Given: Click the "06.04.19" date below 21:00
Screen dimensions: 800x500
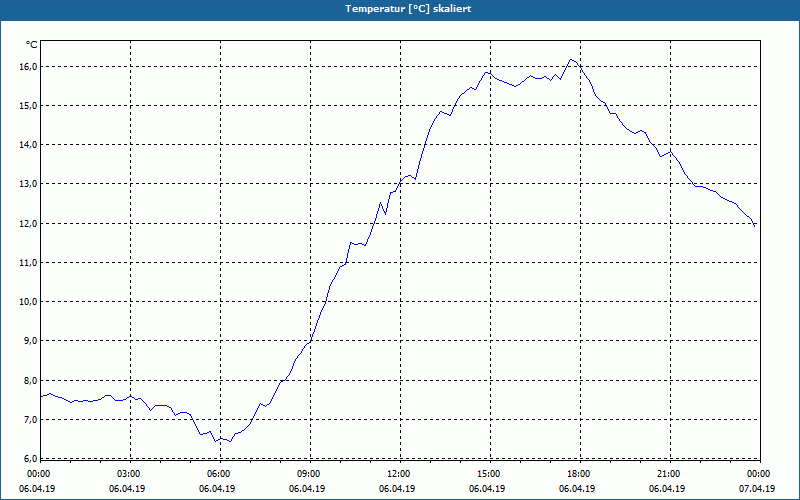Looking at the screenshot, I should pos(667,489).
